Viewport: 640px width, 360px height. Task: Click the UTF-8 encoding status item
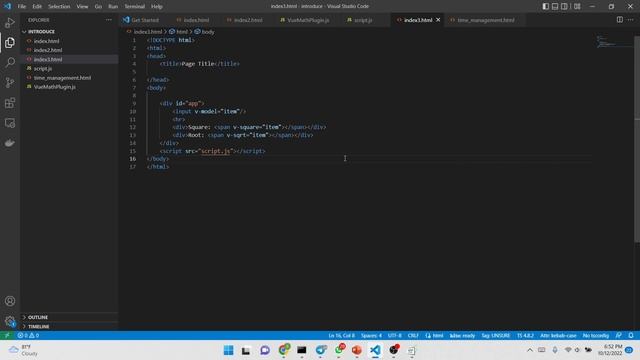(x=394, y=336)
